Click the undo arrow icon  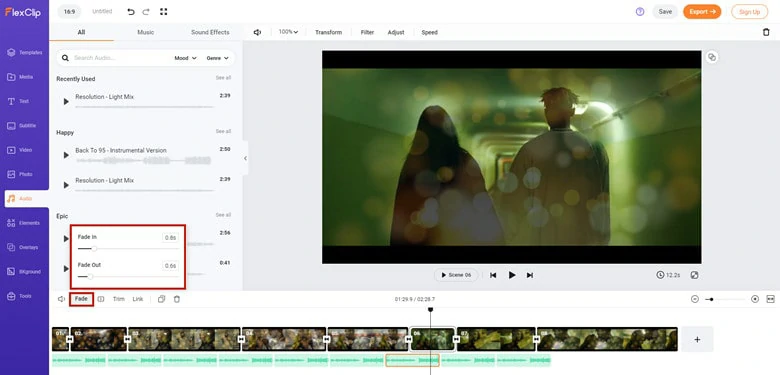pyautogui.click(x=131, y=11)
